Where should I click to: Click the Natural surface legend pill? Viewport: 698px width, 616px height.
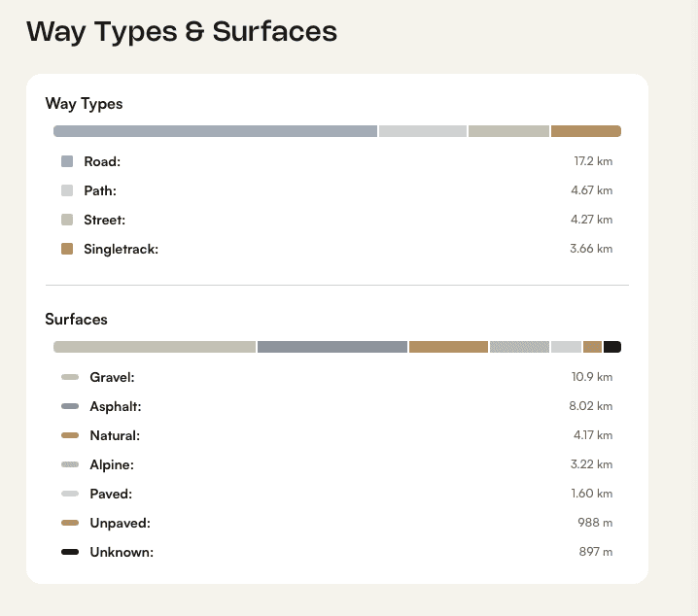(70, 435)
